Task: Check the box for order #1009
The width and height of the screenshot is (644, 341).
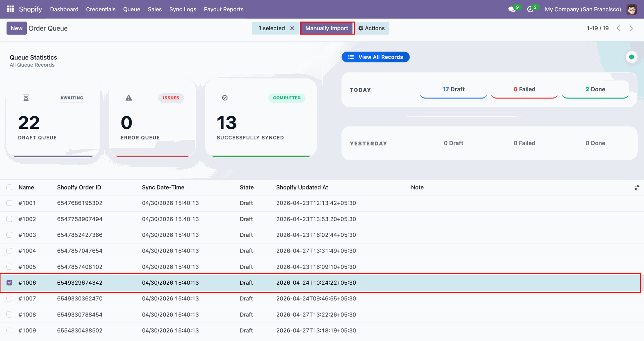Action: [x=9, y=331]
